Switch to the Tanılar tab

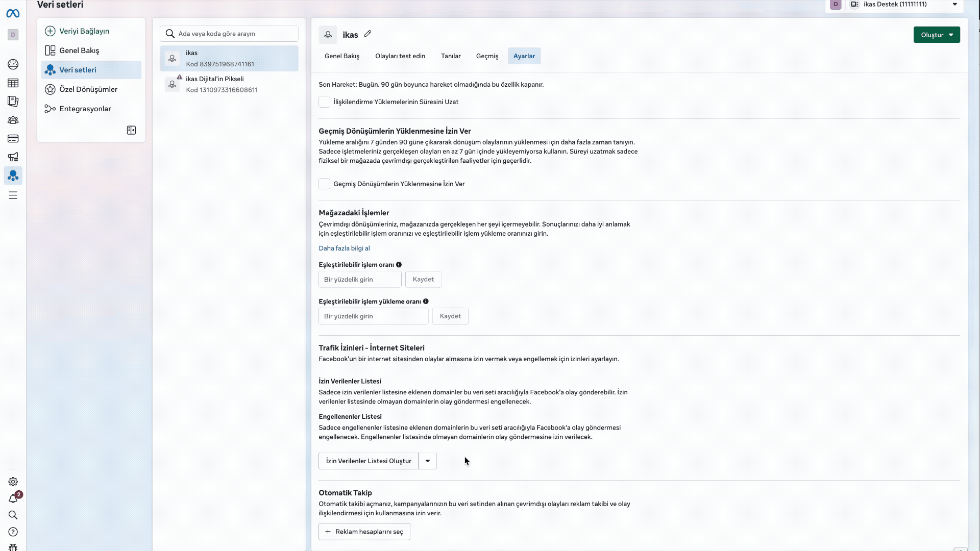pyautogui.click(x=450, y=56)
